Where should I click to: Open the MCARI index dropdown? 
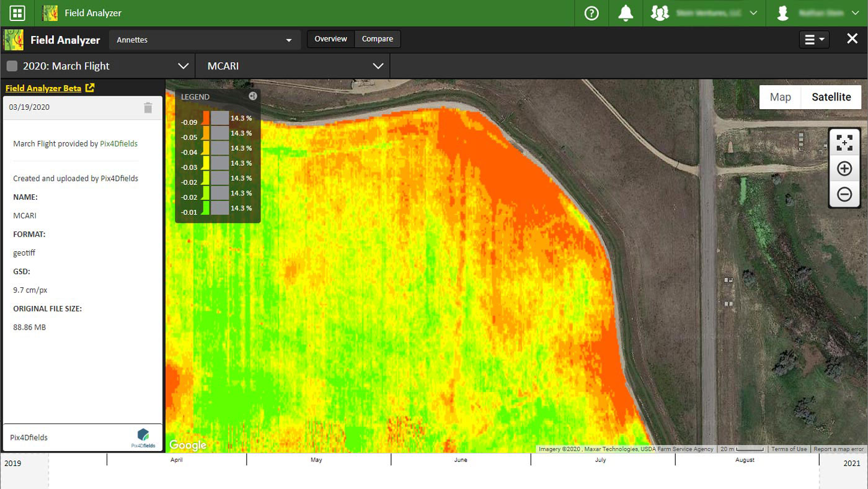[x=293, y=66]
